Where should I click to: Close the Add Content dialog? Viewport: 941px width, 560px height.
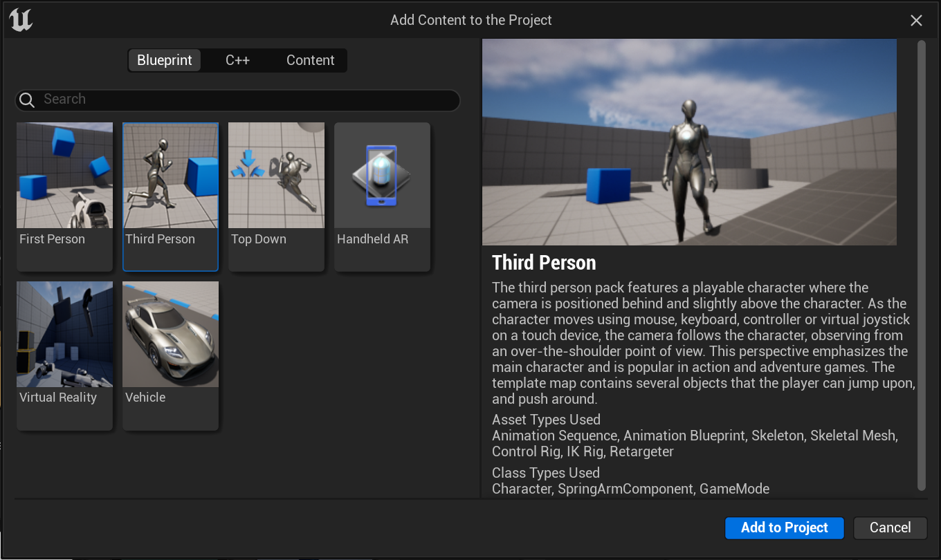pos(917,21)
